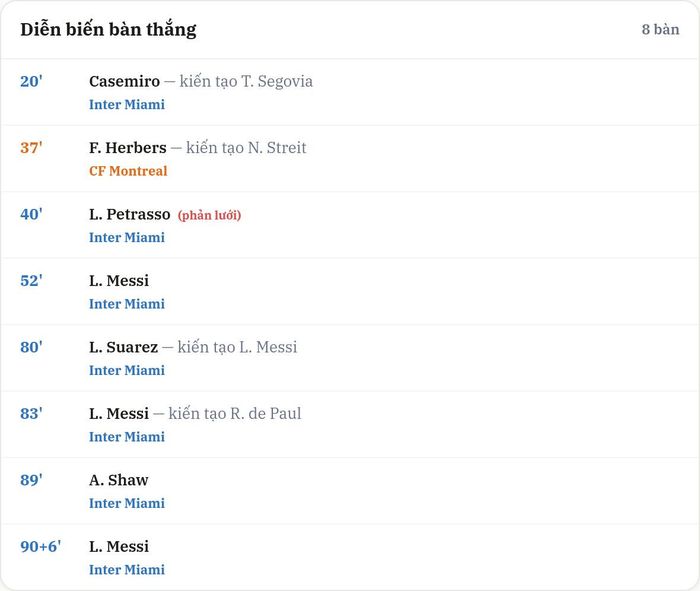Select the final L. Messi goal entry

click(350, 558)
